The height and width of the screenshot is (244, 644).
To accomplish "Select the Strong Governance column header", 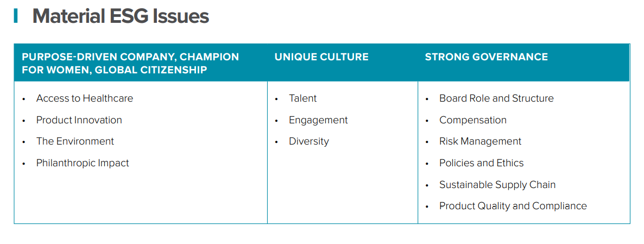I will (x=486, y=57).
